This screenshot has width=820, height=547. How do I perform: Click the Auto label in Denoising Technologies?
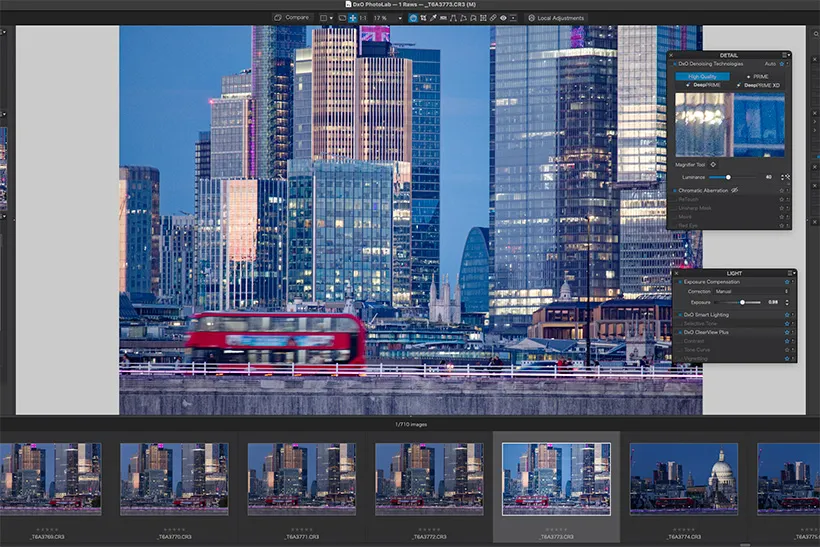(x=770, y=64)
